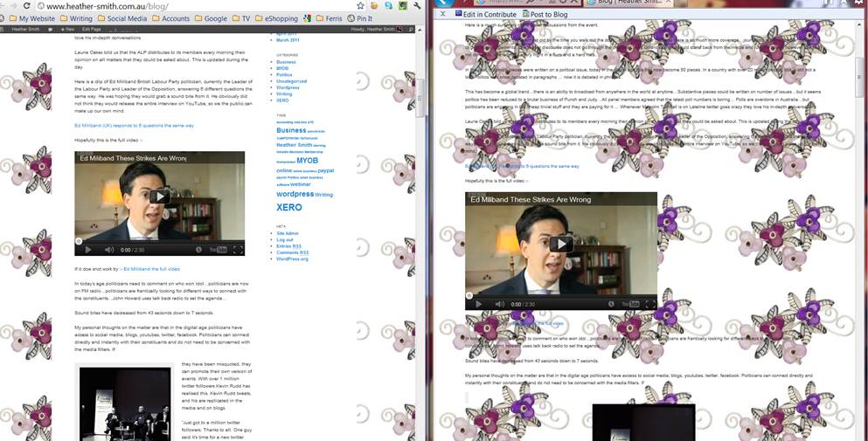Open the XERO category link in sidebar list
Screen dimensions: 868x441
click(282, 100)
